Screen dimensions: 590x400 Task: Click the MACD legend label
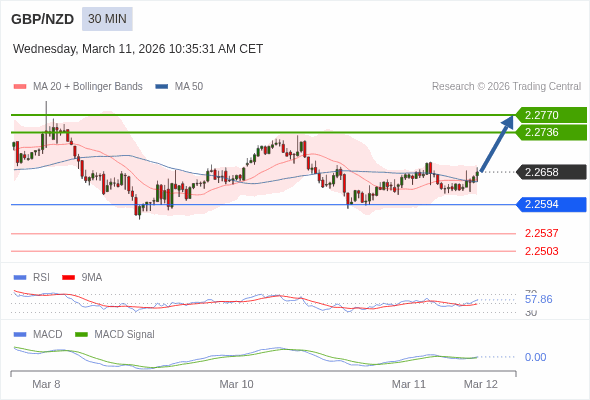pos(47,335)
